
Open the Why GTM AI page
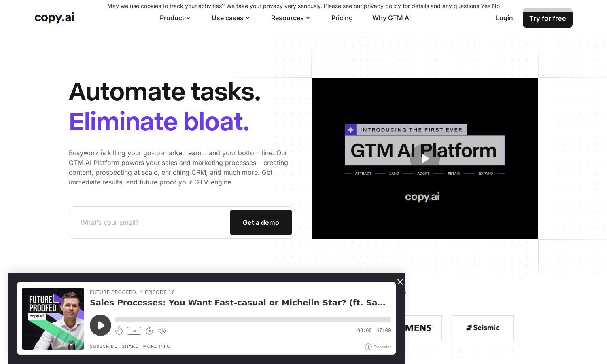[x=391, y=18]
